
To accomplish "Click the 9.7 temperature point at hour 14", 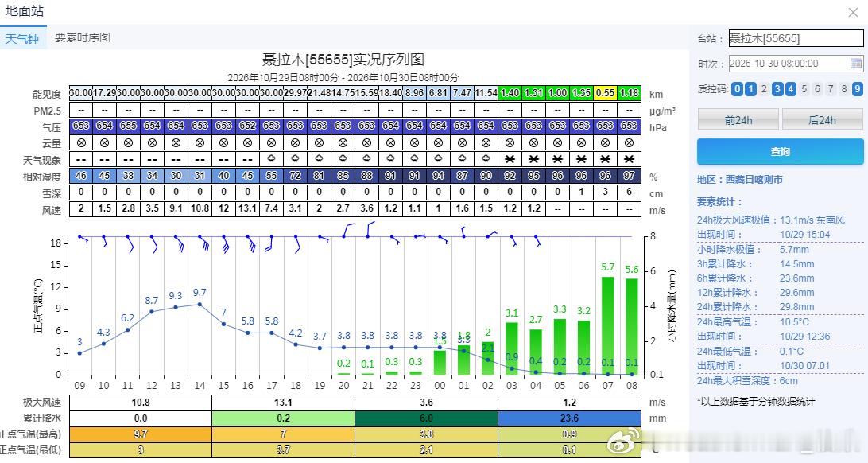I will [x=200, y=304].
